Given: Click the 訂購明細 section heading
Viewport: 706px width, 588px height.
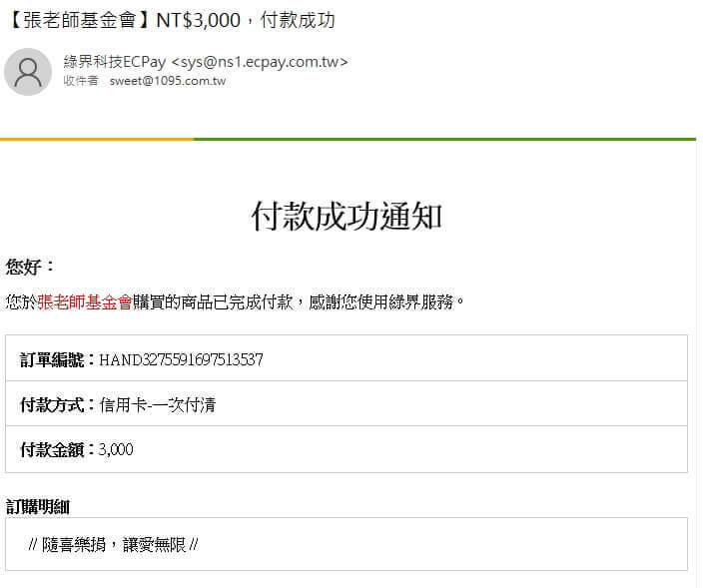Looking at the screenshot, I should pyautogui.click(x=37, y=506).
